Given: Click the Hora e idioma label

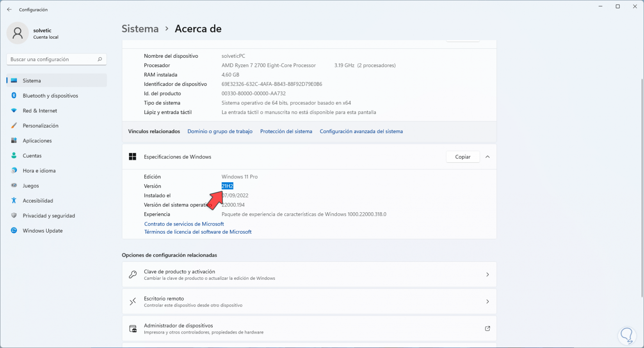Looking at the screenshot, I should click(x=39, y=171).
